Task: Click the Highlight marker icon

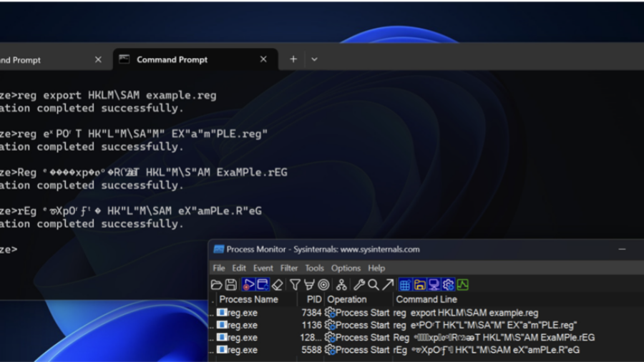Action: [x=309, y=285]
